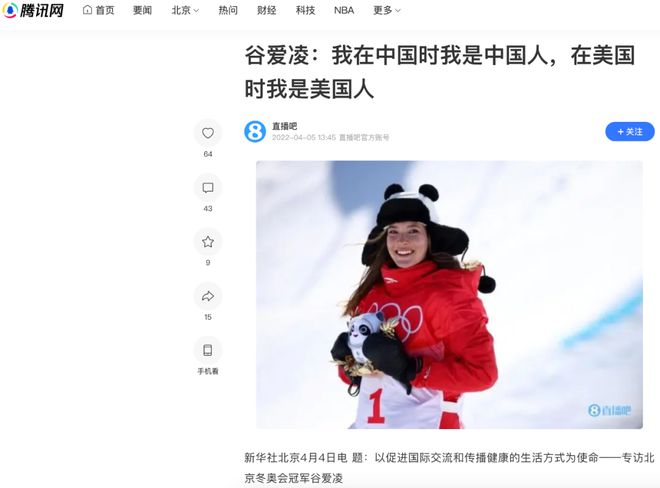Switch to the 科技 section

coord(306,10)
